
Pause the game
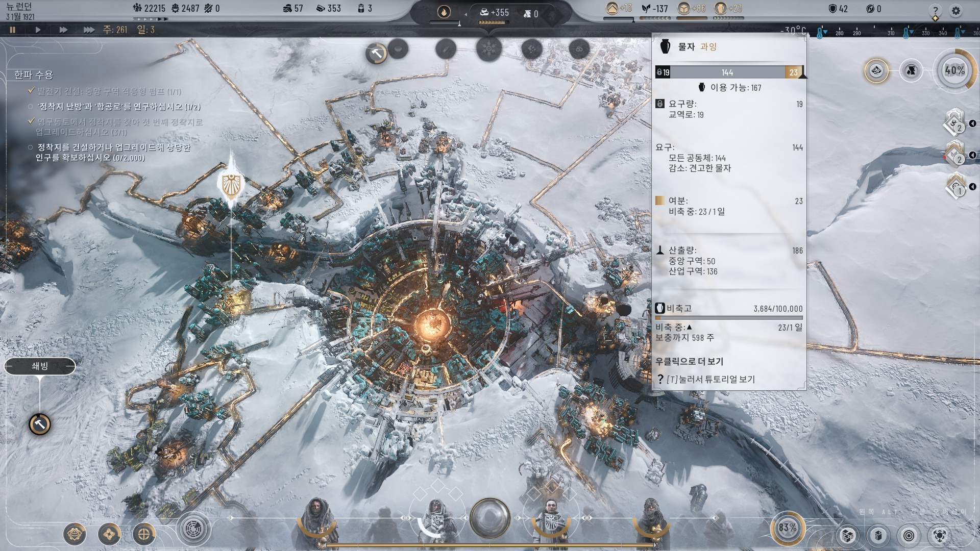click(x=13, y=30)
